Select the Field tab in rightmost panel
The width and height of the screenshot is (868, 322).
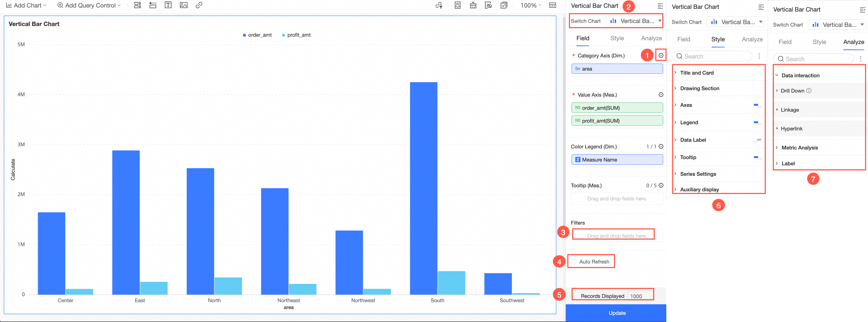pos(785,42)
